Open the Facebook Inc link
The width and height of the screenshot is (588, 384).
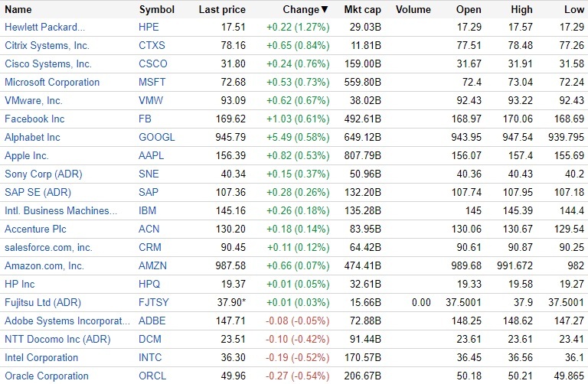[34, 119]
